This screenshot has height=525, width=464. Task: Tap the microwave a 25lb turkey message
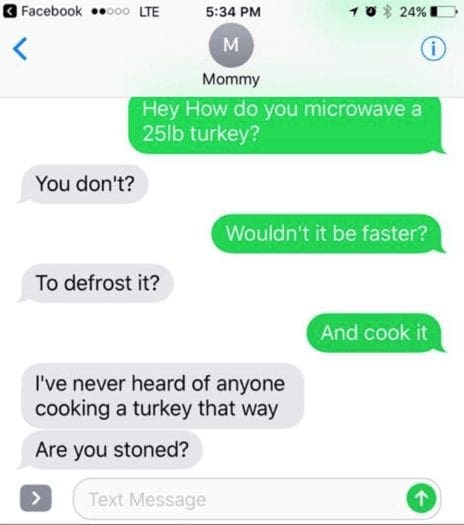(285, 125)
